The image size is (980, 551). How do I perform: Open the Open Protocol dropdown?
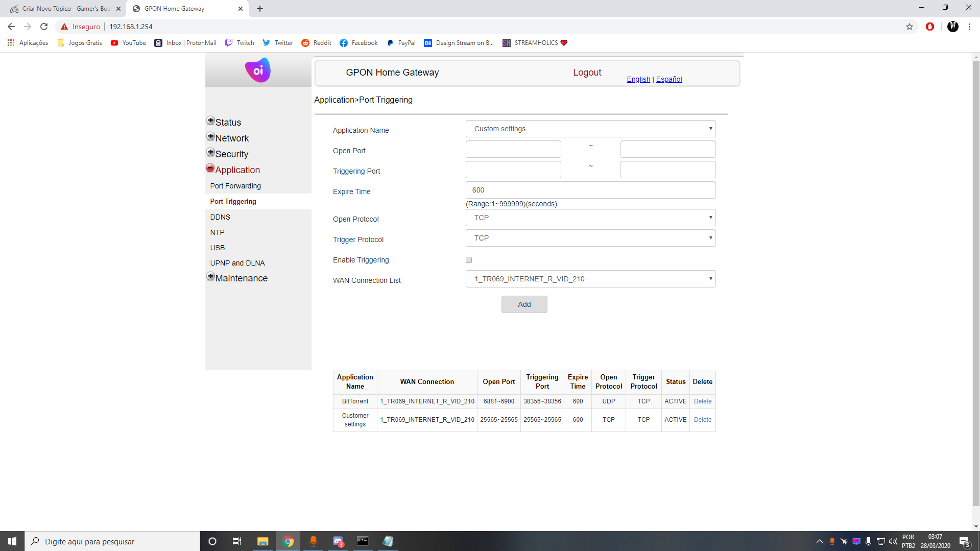point(590,218)
